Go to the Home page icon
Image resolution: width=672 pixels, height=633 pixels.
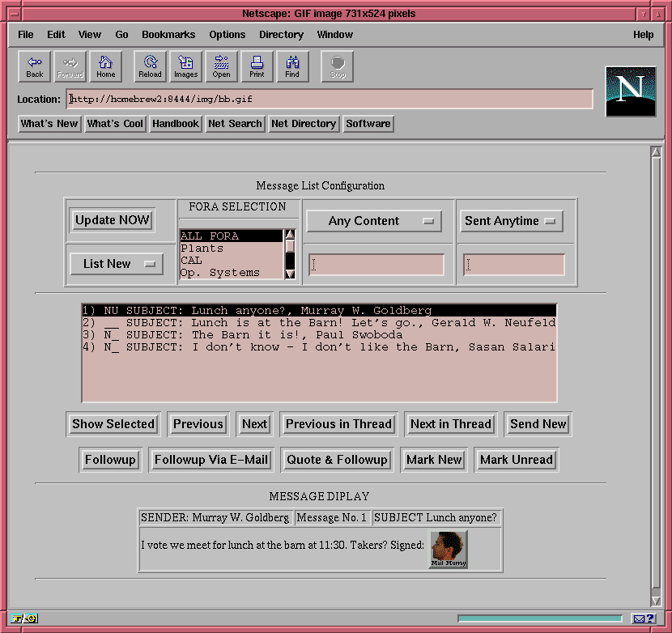click(x=105, y=66)
